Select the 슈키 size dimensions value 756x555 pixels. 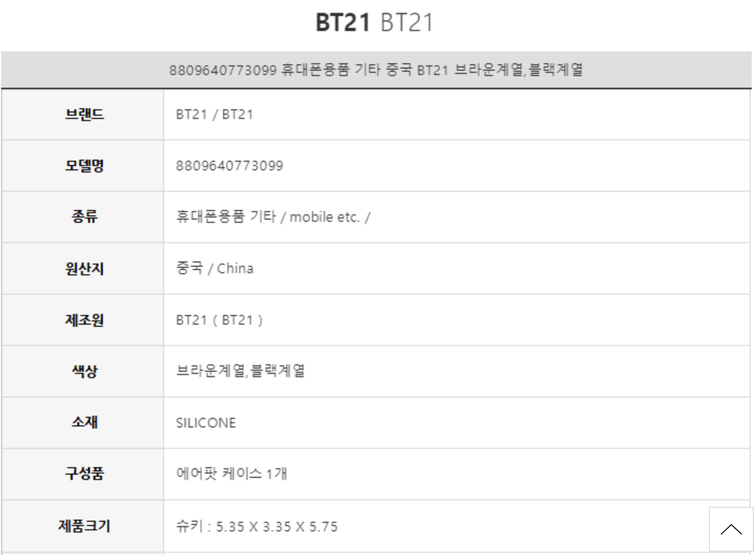click(257, 526)
